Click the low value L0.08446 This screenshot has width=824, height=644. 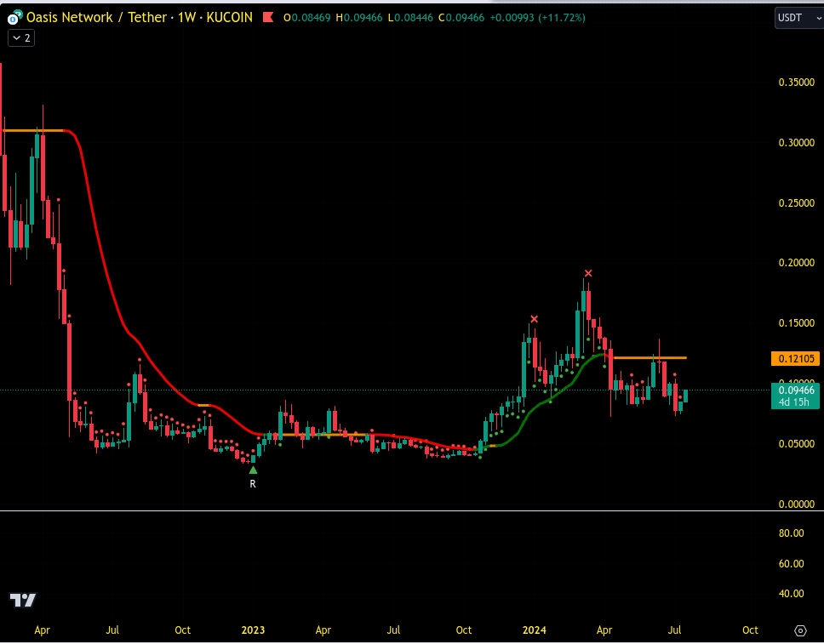(x=410, y=17)
